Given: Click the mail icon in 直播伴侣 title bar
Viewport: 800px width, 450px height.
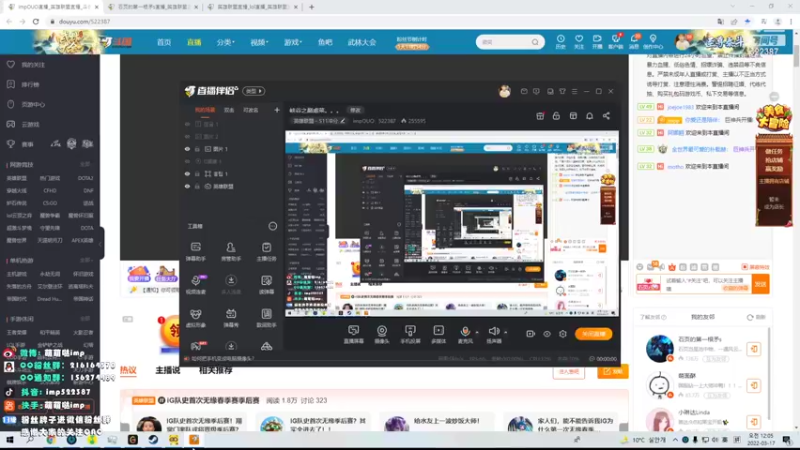Looking at the screenshot, I should (524, 91).
